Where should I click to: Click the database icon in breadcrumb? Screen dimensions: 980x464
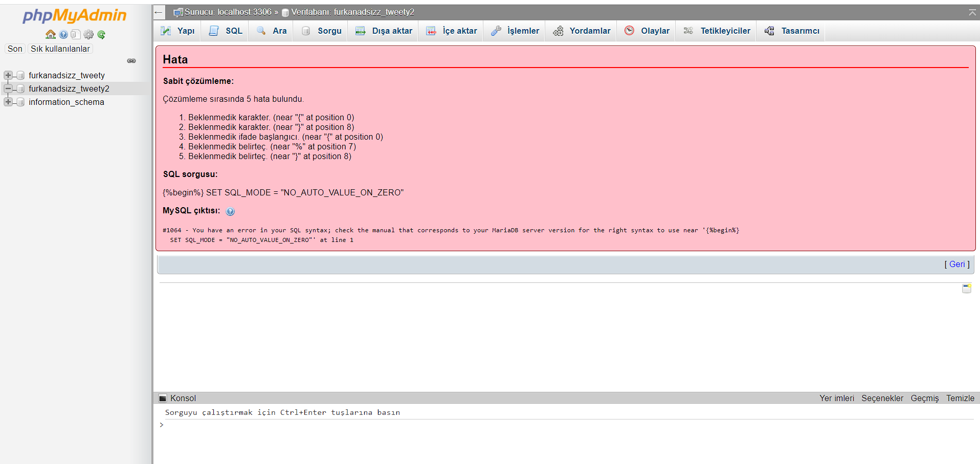coord(285,12)
